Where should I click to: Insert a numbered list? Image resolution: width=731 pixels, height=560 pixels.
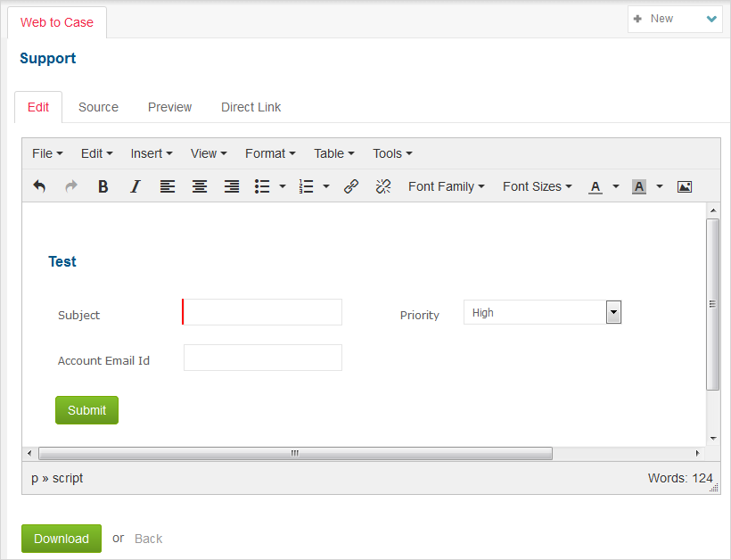tap(307, 186)
